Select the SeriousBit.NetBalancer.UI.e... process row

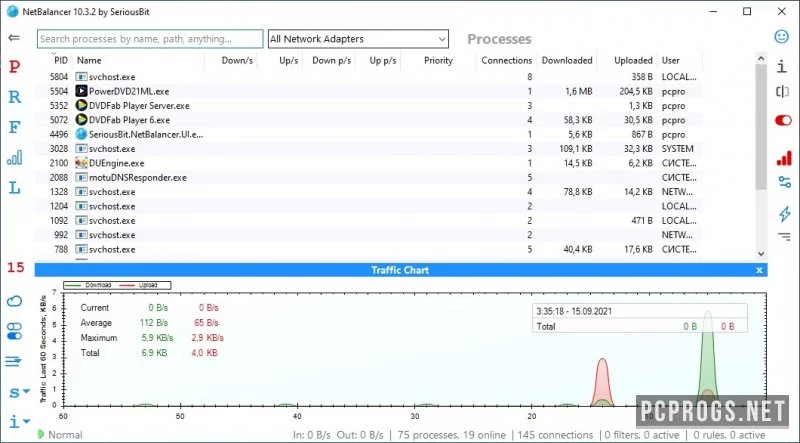(368, 134)
